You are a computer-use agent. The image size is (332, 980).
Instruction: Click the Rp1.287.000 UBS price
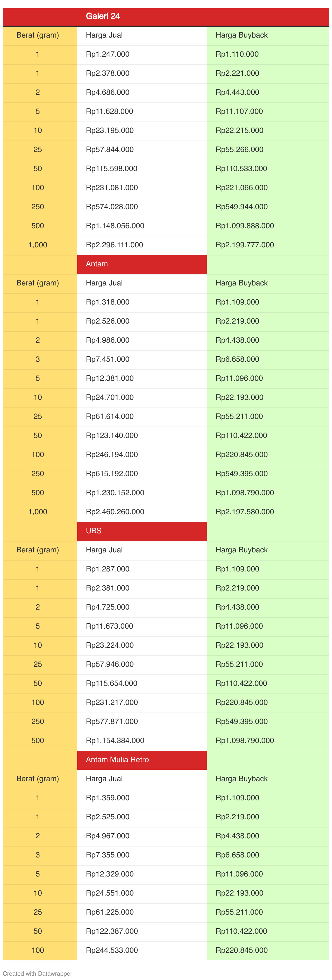coord(107,569)
